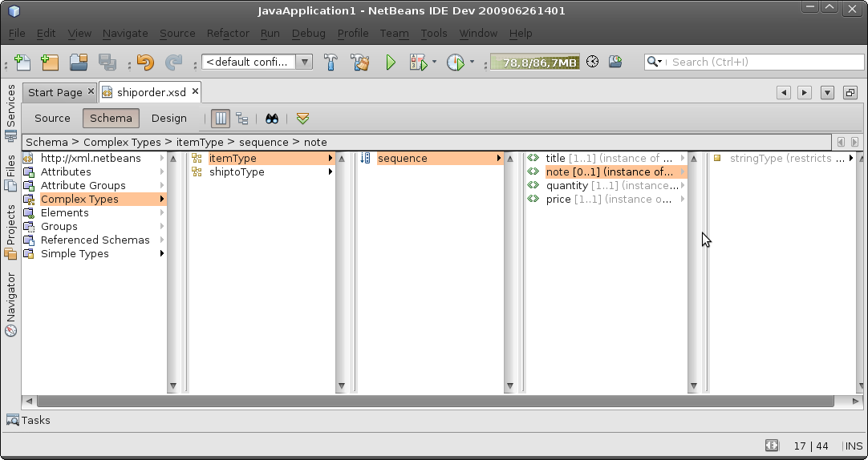Click the New Project toolbar icon
This screenshot has width=868, height=460.
[49, 62]
